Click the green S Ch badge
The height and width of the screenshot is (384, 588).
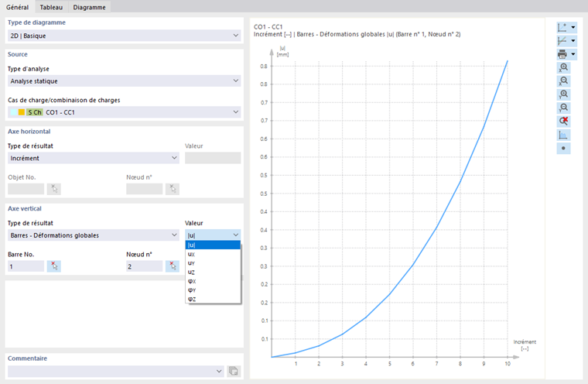click(x=35, y=112)
